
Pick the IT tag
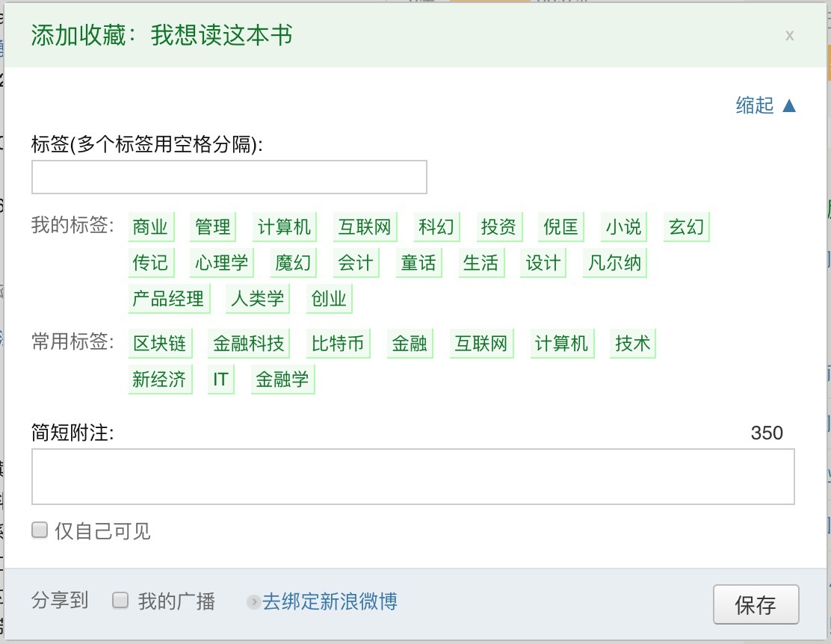(x=220, y=380)
